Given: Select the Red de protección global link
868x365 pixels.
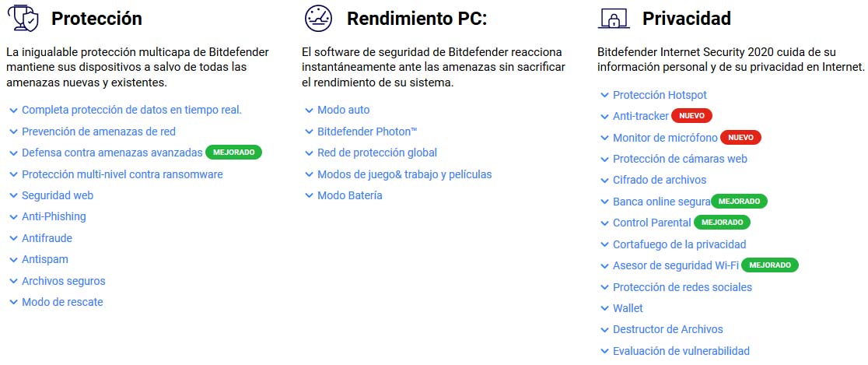Looking at the screenshot, I should click(x=376, y=153).
